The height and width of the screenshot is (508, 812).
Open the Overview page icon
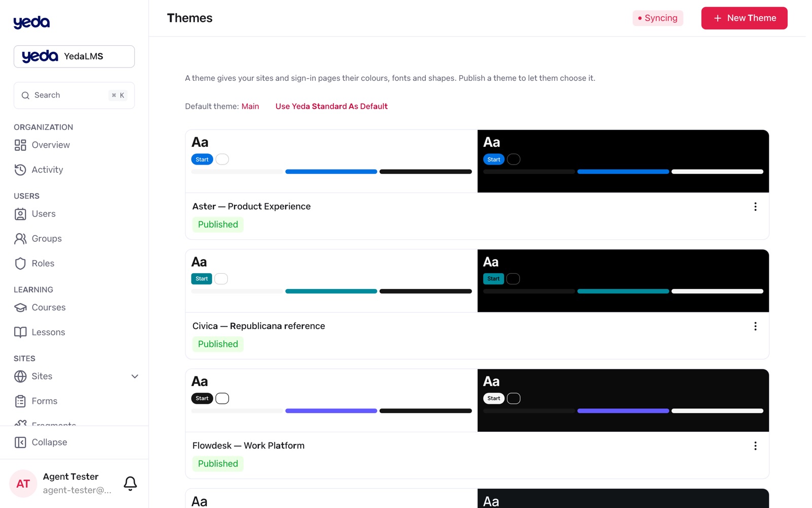click(20, 145)
